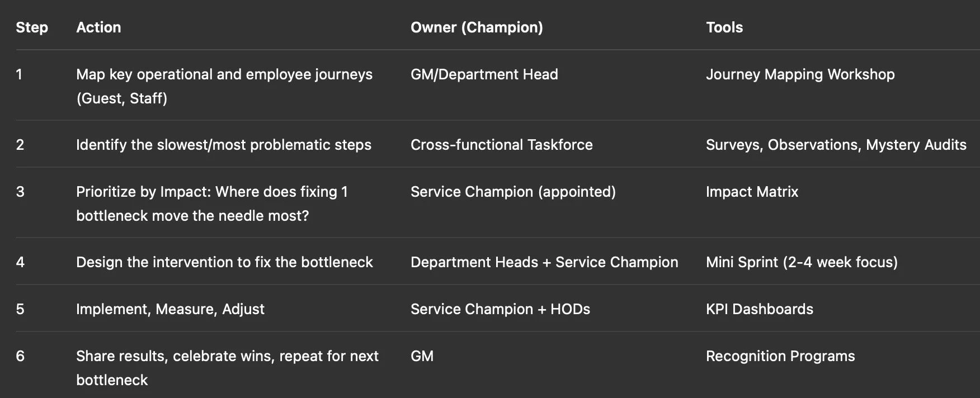Image resolution: width=980 pixels, height=398 pixels.
Task: Select the Owner (Champion) column header
Action: pyautogui.click(x=477, y=27)
